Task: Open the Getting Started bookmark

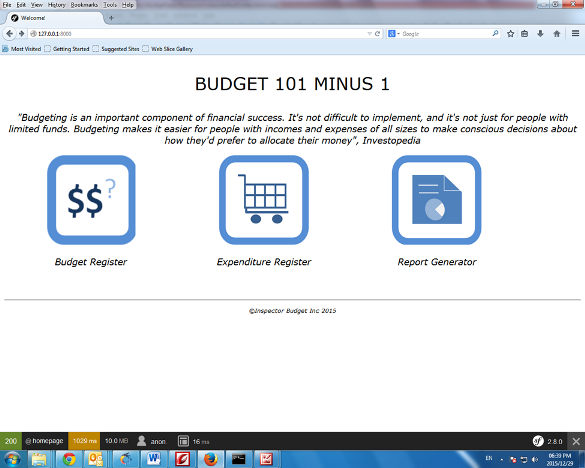Action: pos(67,49)
